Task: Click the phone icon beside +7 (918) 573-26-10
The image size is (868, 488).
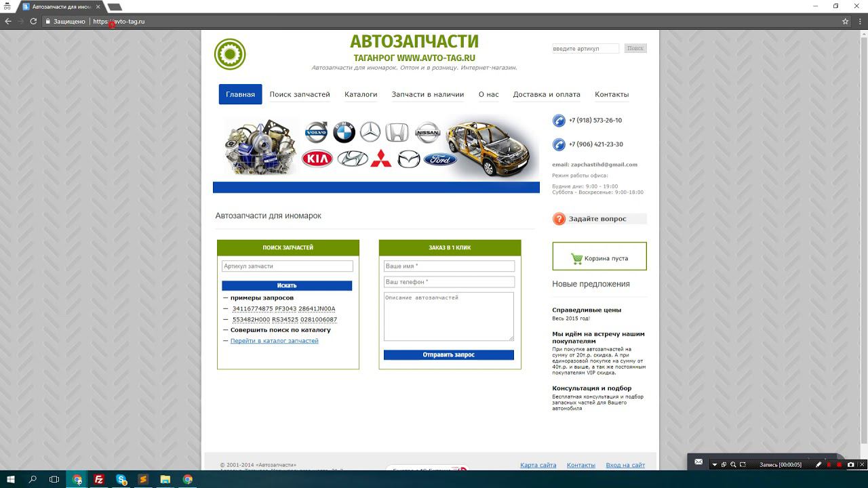Action: (559, 121)
